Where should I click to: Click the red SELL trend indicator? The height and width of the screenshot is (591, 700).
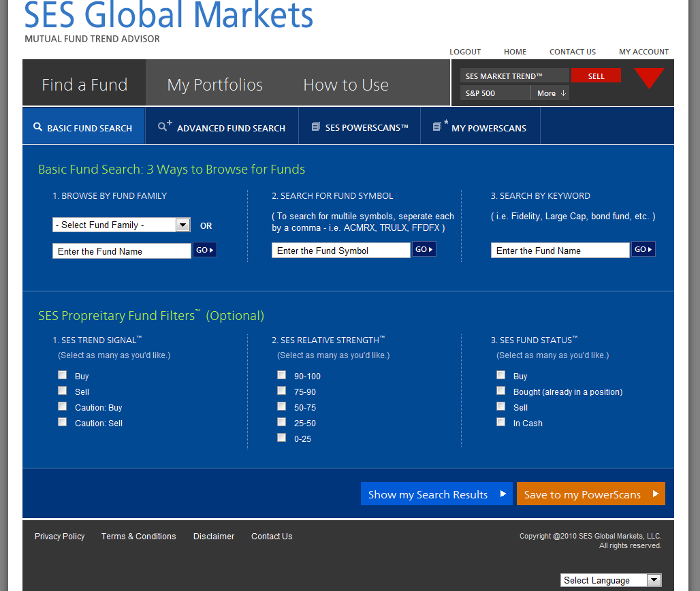point(596,76)
